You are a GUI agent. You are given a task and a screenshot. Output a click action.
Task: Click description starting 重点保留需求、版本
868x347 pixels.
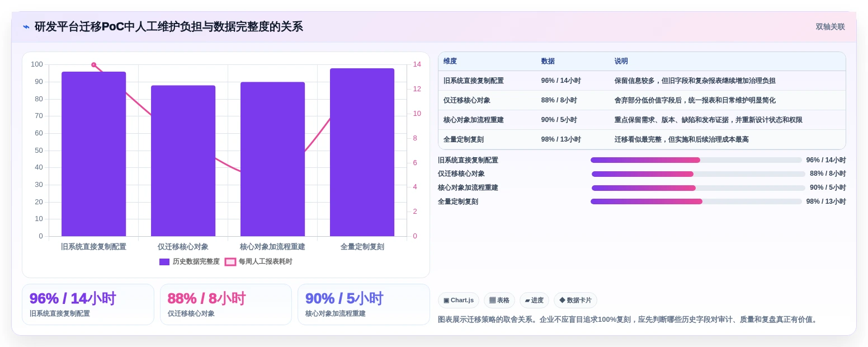(709, 120)
